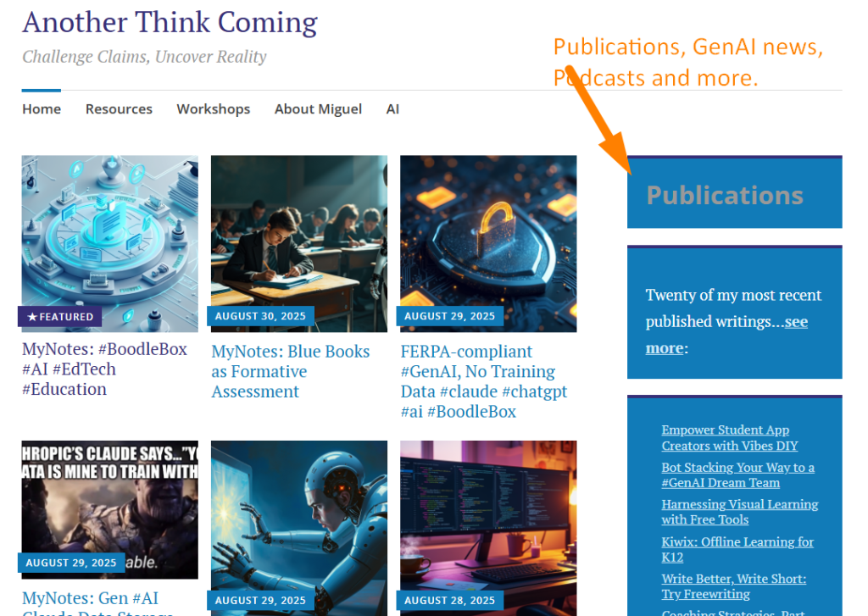The image size is (868, 616).
Task: Open the About Miguel page
Action: point(318,109)
